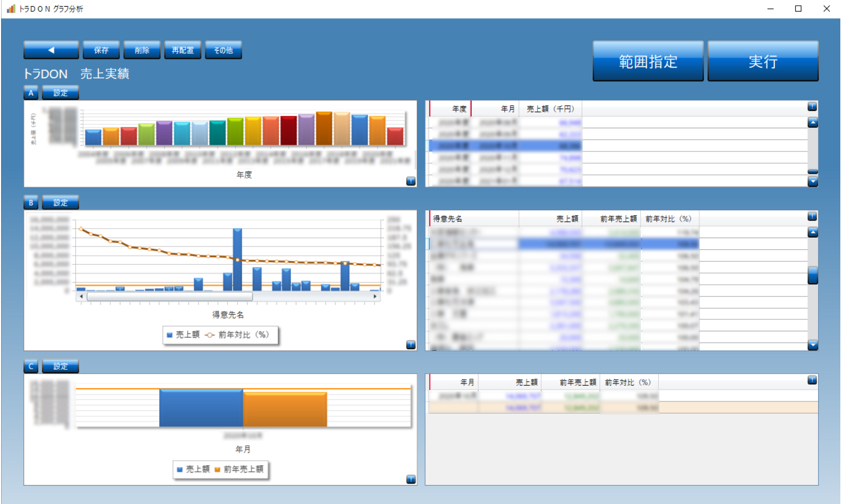Toggle 前年売上額 legend item in chart C
This screenshot has width=842, height=504.
click(239, 469)
